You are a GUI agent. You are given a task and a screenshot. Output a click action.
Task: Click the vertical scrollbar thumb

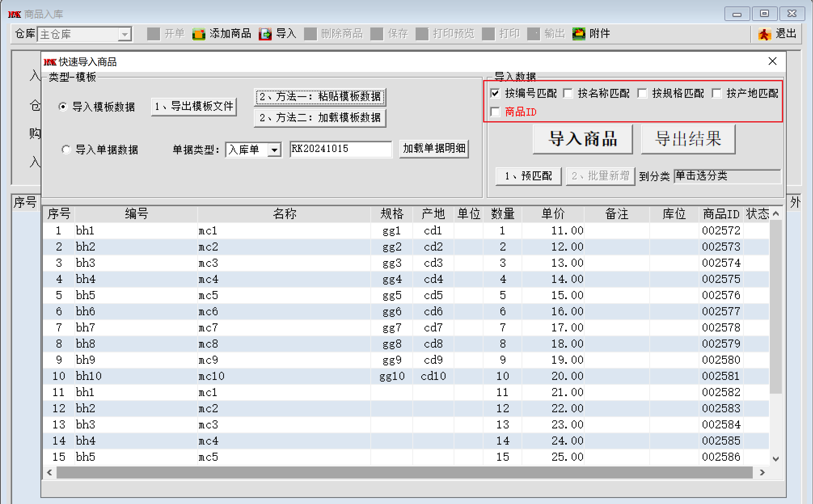(x=775, y=307)
